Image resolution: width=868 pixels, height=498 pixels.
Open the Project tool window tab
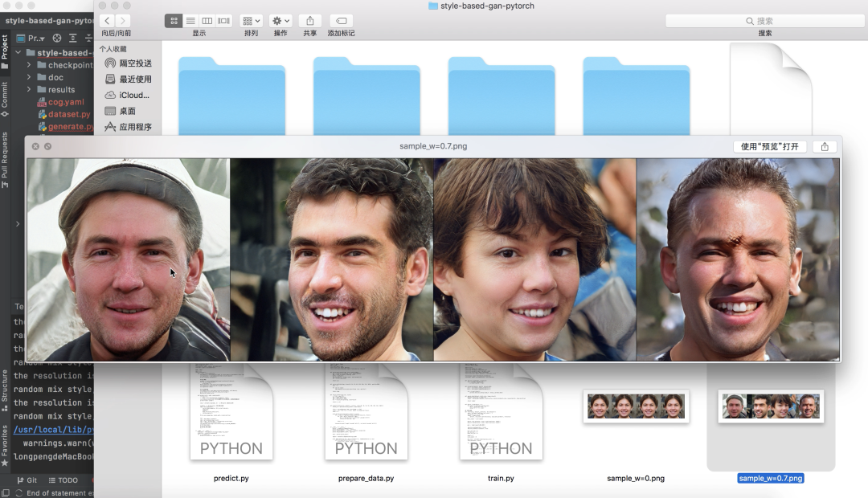(x=5, y=51)
